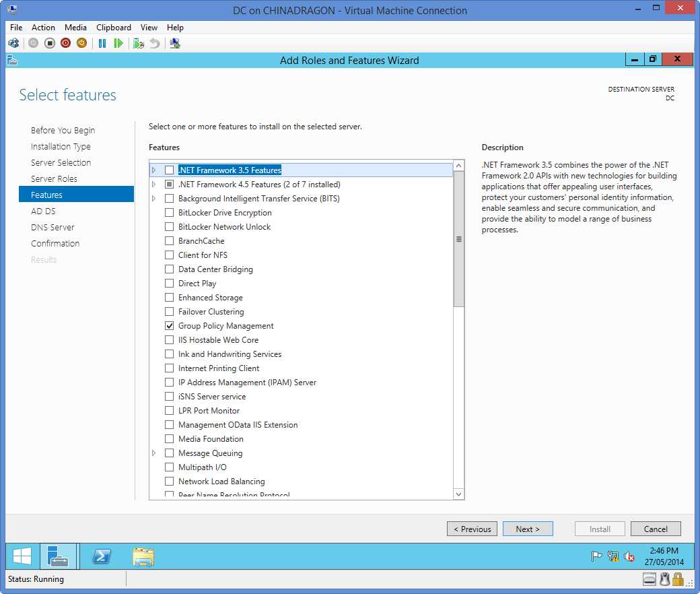The image size is (700, 594).
Task: Click the feature list scrollbar thumb
Action: pyautogui.click(x=458, y=239)
